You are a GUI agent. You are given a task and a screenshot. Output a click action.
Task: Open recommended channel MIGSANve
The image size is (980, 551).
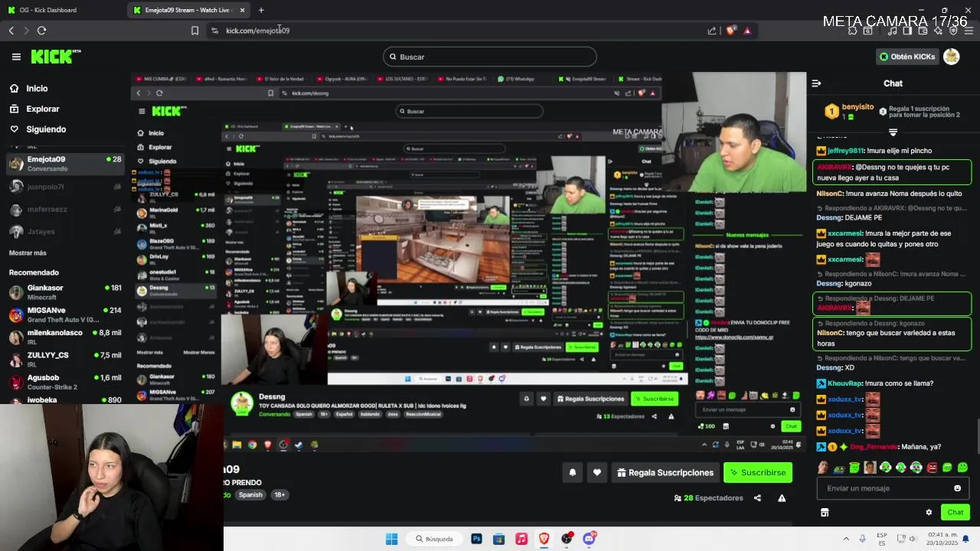[x=64, y=315]
